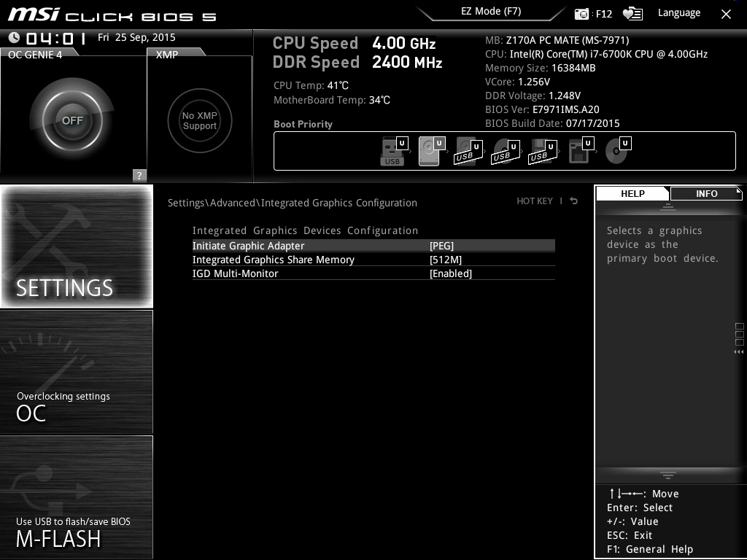
Task: Select the Initiate Graphic Adapter label
Action: pos(248,246)
